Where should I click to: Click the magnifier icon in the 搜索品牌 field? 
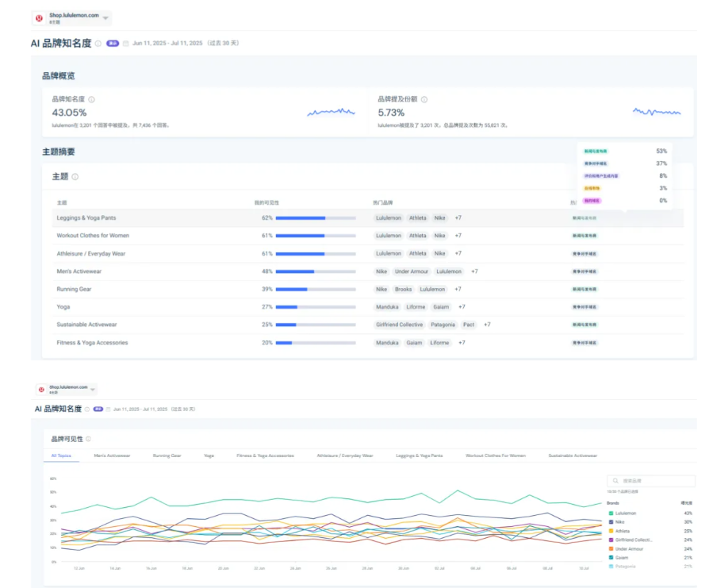point(615,480)
